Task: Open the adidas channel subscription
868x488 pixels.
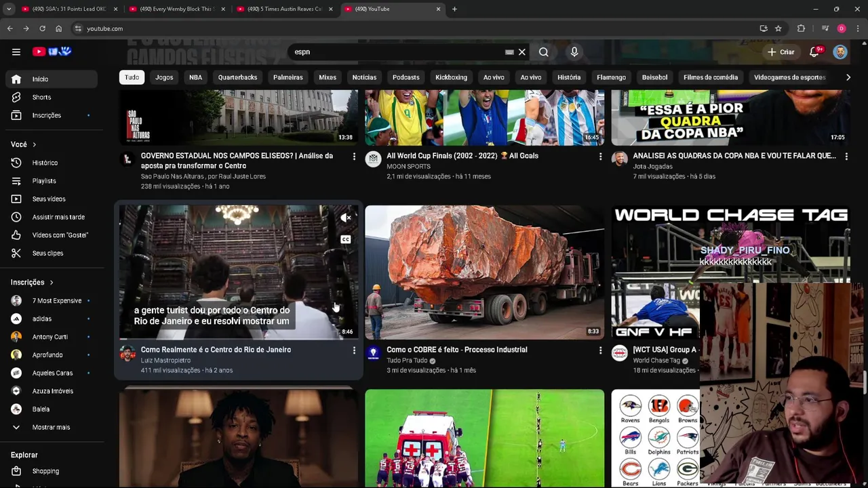Action: (52, 319)
